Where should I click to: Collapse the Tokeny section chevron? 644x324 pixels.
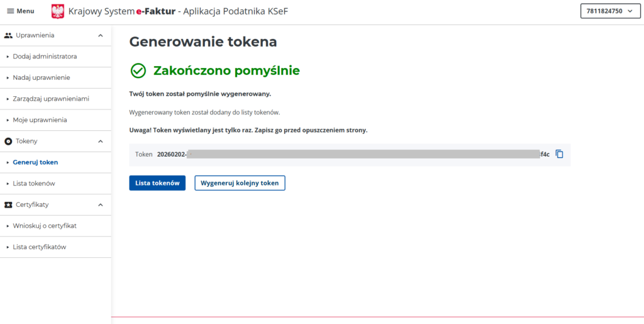[101, 141]
